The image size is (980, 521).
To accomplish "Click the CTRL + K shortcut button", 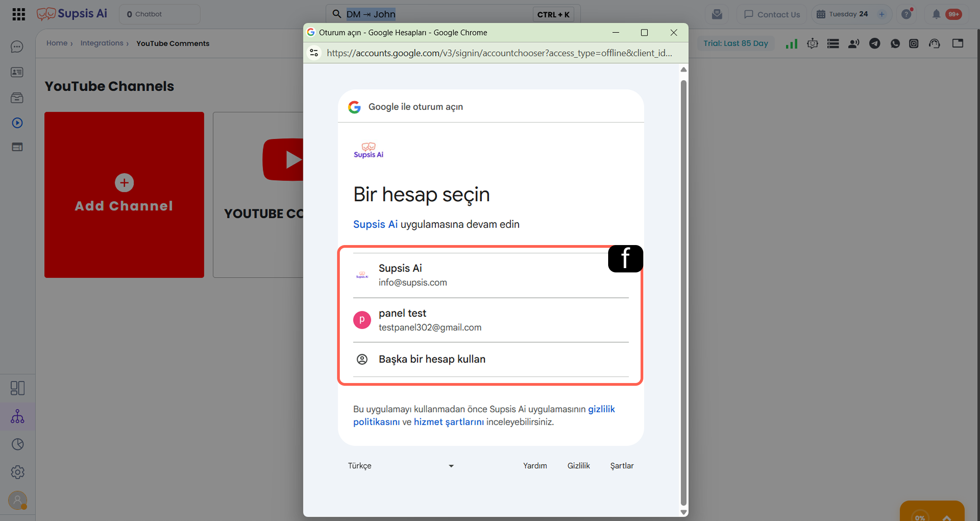I will [x=553, y=14].
